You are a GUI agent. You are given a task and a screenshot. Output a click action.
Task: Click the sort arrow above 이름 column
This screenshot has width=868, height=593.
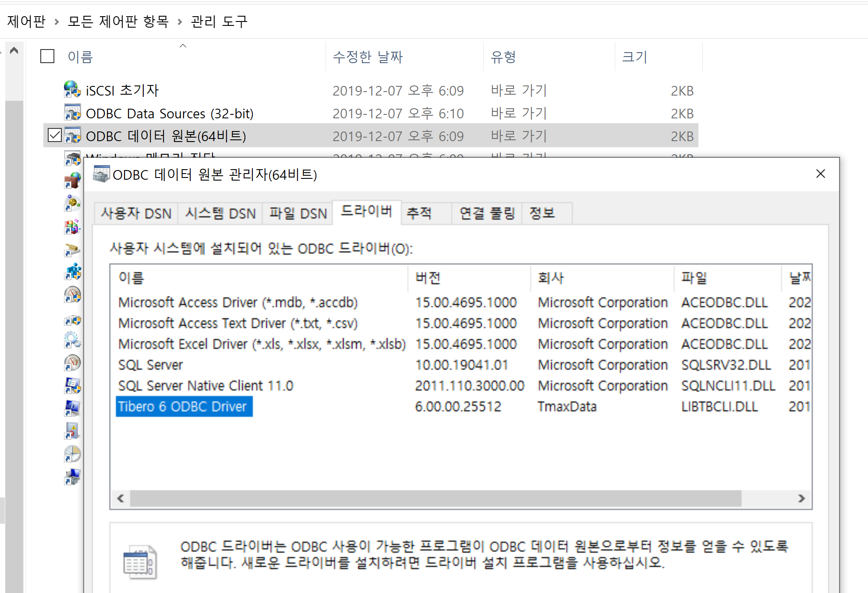pyautogui.click(x=183, y=46)
